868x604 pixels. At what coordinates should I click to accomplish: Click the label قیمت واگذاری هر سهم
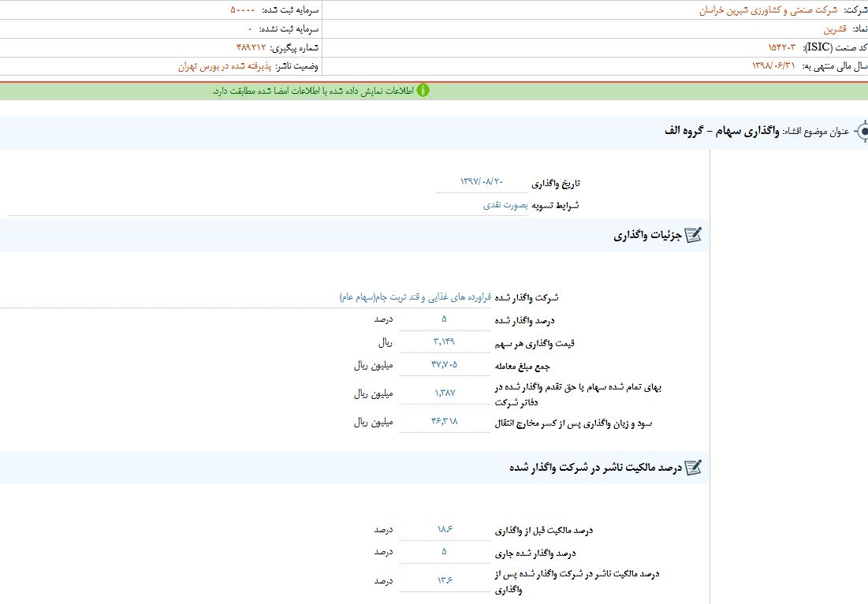tap(535, 343)
